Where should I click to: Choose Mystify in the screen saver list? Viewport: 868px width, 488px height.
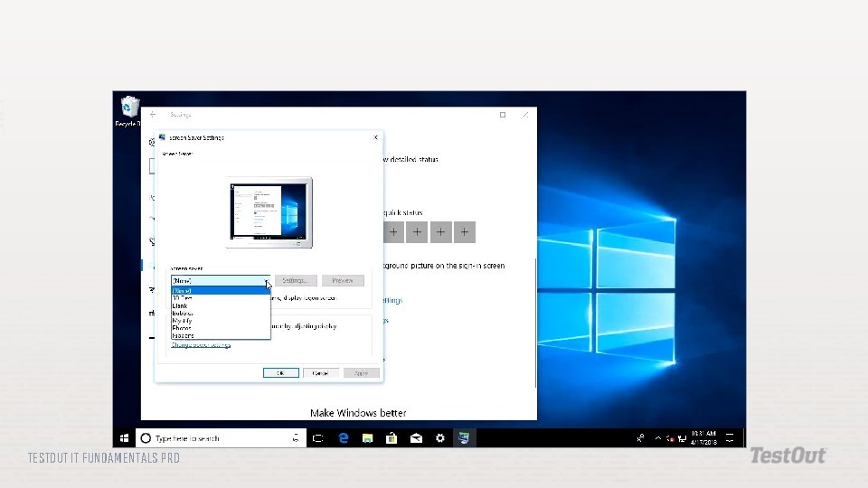point(221,320)
